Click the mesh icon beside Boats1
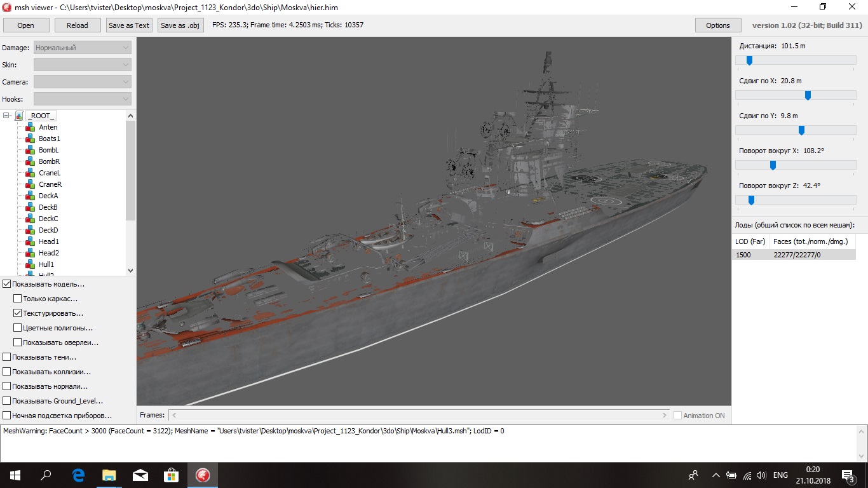Image resolution: width=868 pixels, height=488 pixels. click(31, 139)
